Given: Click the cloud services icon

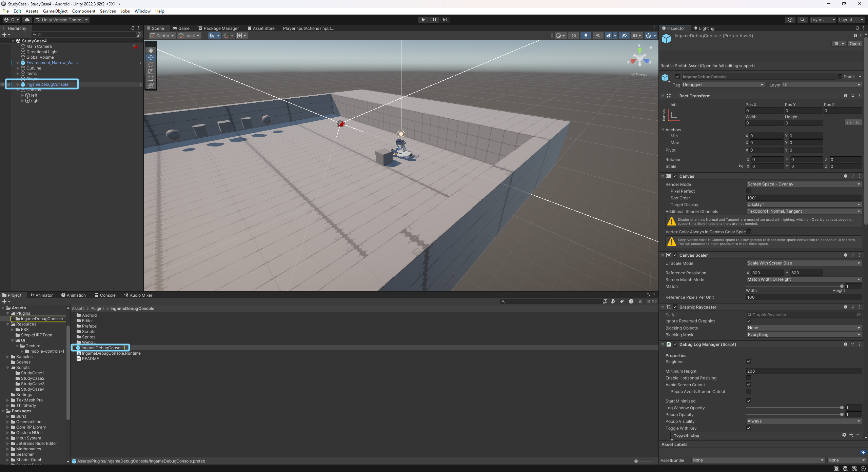Looking at the screenshot, I should [27, 20].
